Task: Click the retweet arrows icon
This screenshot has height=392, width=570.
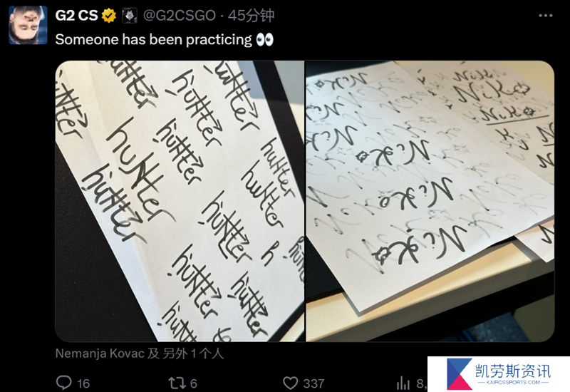Action: click(177, 383)
